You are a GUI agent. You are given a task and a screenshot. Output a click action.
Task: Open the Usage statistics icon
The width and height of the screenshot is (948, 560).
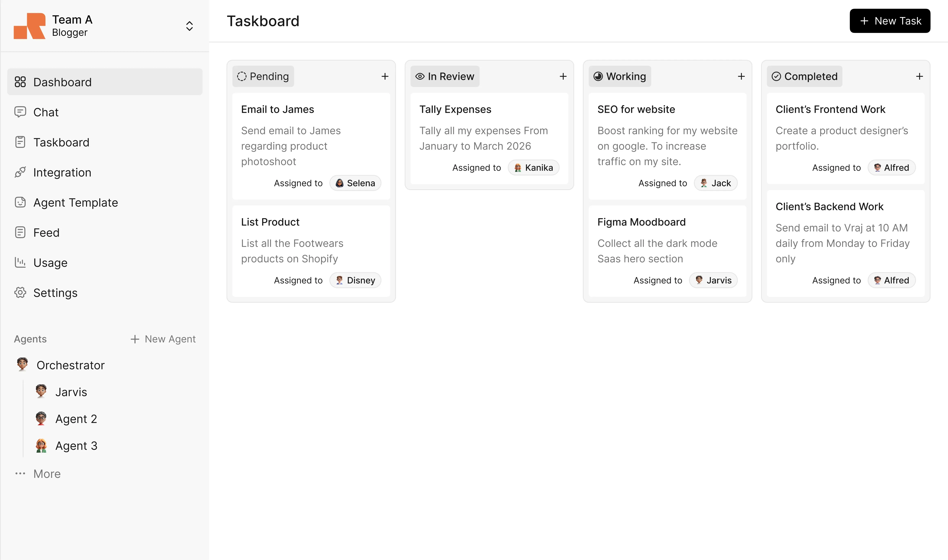tap(20, 262)
